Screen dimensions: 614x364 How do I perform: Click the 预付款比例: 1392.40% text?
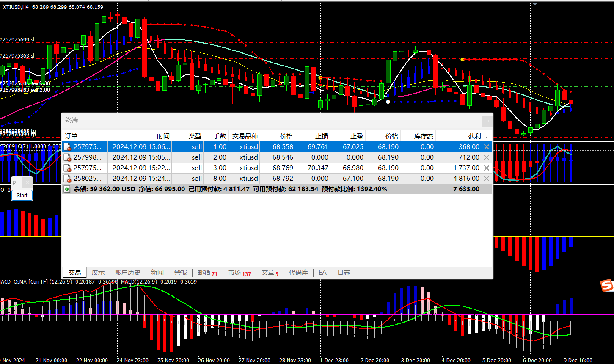point(354,189)
